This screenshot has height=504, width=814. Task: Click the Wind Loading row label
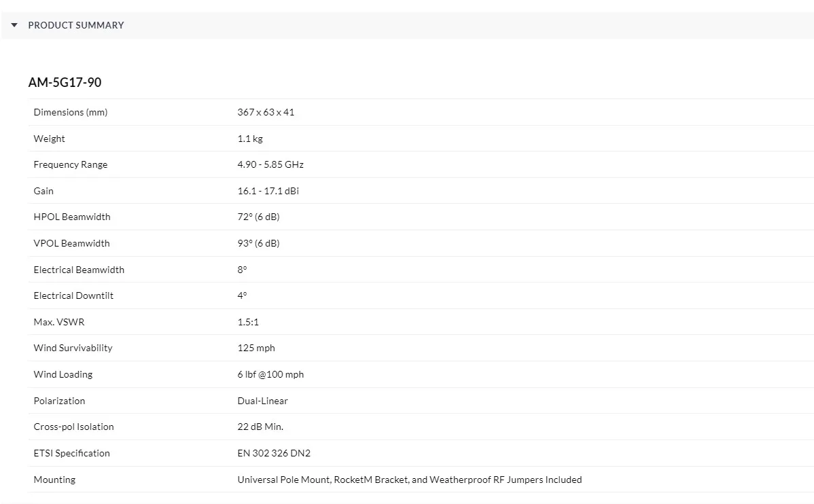tap(63, 374)
